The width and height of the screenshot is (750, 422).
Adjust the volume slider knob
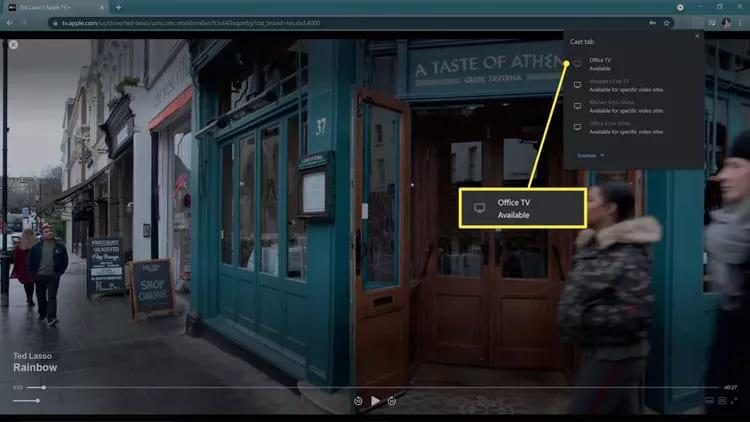37,401
